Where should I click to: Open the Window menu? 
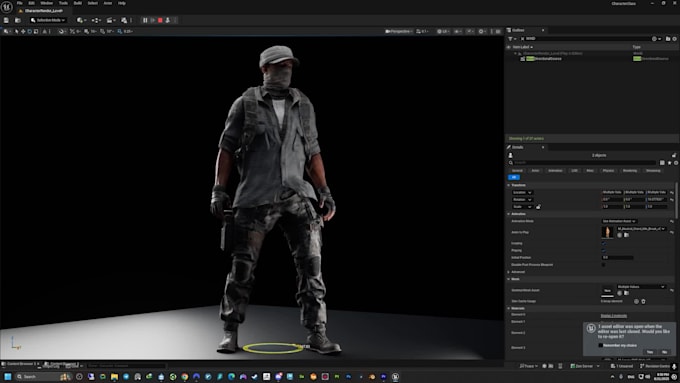pyautogui.click(x=46, y=3)
